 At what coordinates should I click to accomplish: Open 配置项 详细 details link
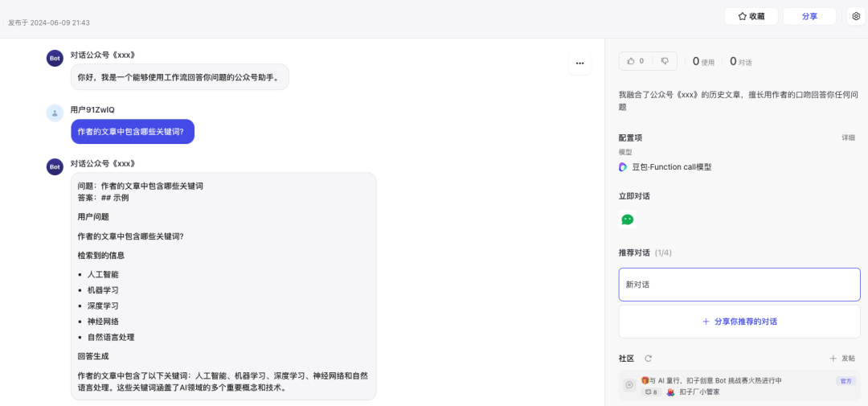[x=848, y=138]
